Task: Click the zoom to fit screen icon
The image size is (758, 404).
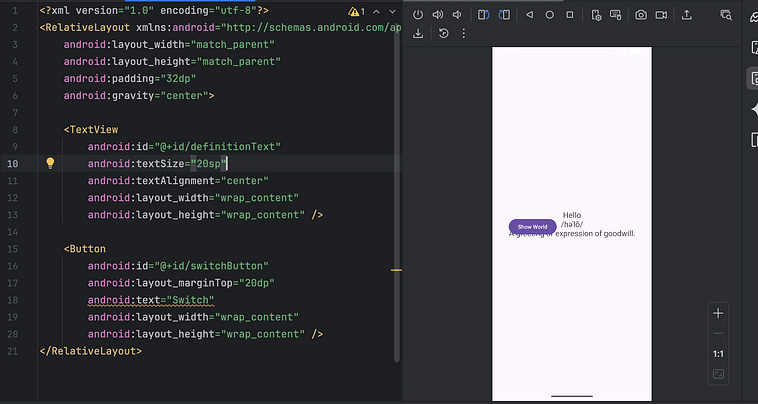Action: 718,374
